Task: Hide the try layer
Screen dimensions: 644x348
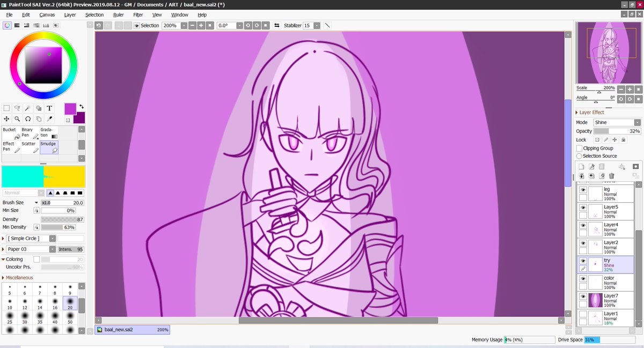Action: pos(583,261)
